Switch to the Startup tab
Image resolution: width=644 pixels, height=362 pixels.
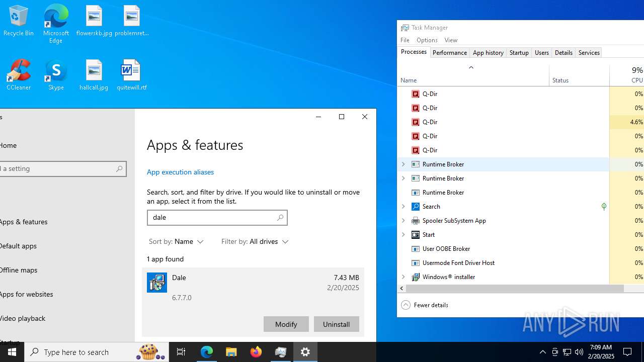click(x=519, y=52)
